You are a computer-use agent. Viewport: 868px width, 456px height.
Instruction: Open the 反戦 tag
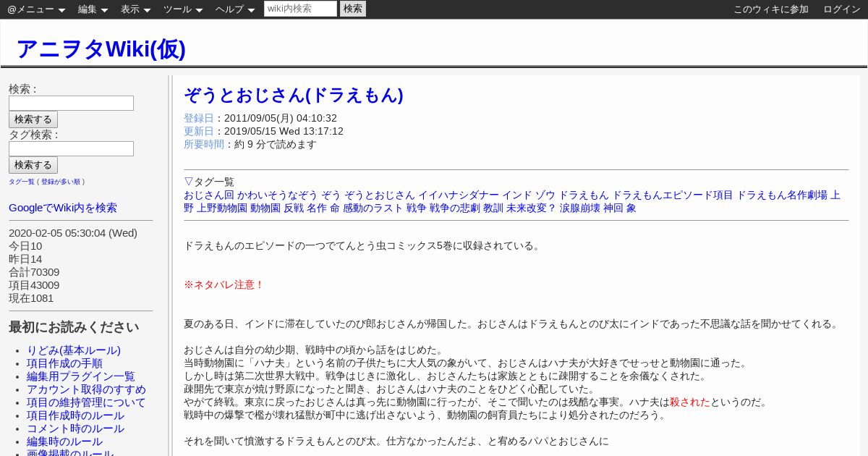(294, 208)
